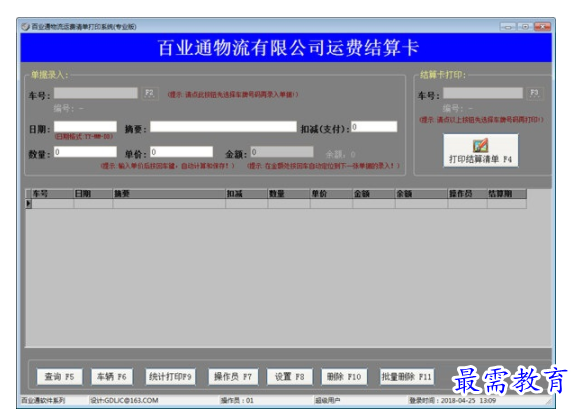Click the 结算期 column header in table
Screen dimensions: 576x412
click(507, 194)
